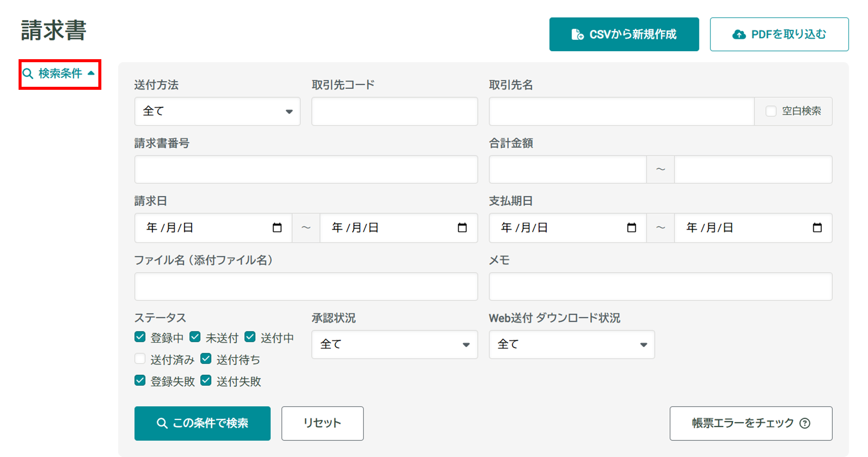Click file icon on CSVから新規作成
The width and height of the screenshot is (868, 457).
(x=577, y=35)
